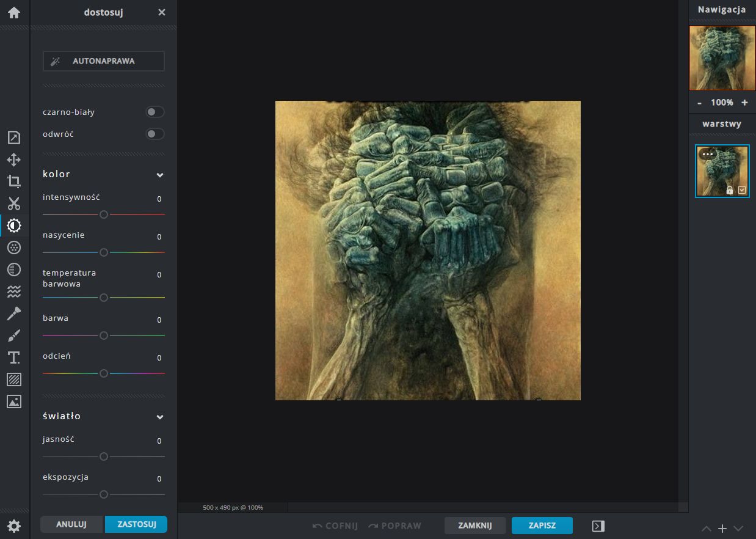
Task: Select the liquify waves tool
Action: pyautogui.click(x=14, y=291)
